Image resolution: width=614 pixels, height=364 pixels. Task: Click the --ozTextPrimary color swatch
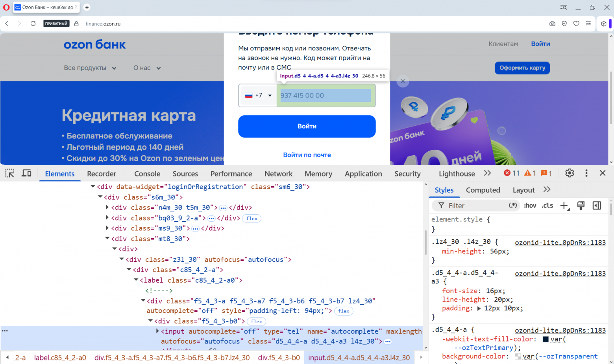[546, 339]
